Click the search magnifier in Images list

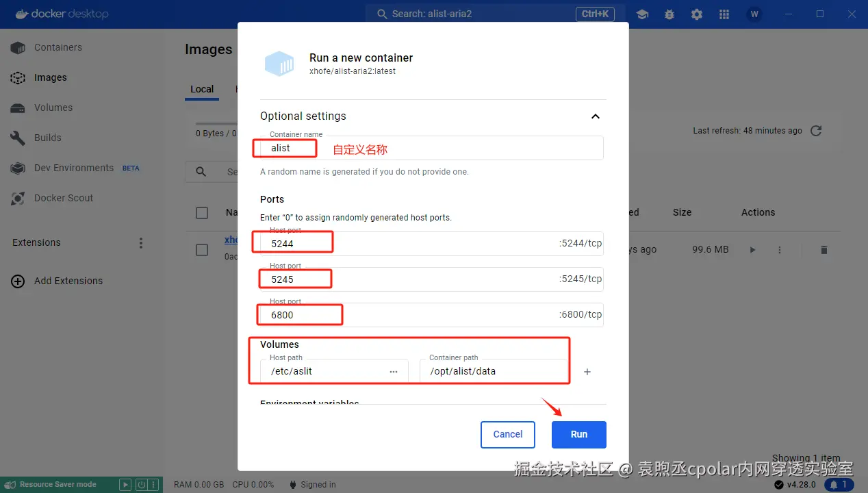coord(201,172)
